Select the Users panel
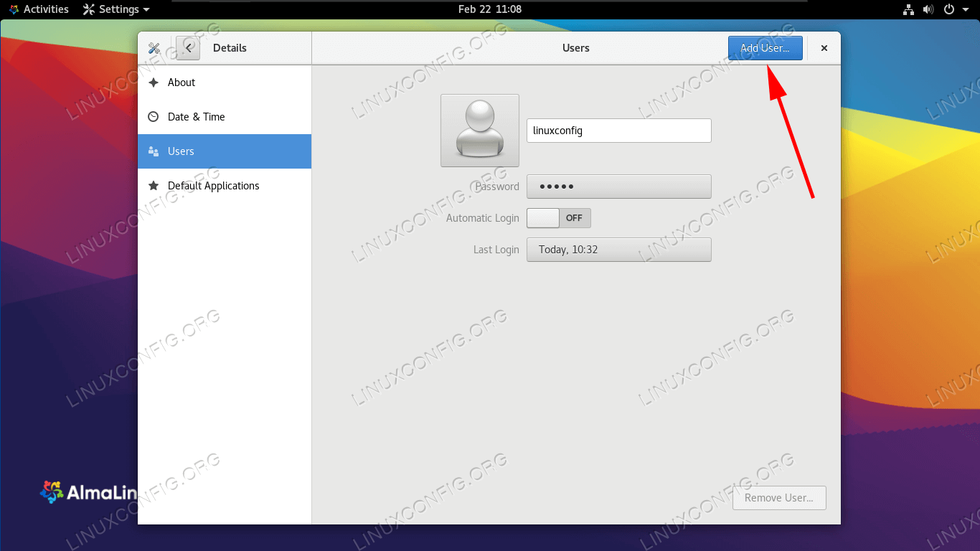This screenshot has height=551, width=980. (225, 151)
